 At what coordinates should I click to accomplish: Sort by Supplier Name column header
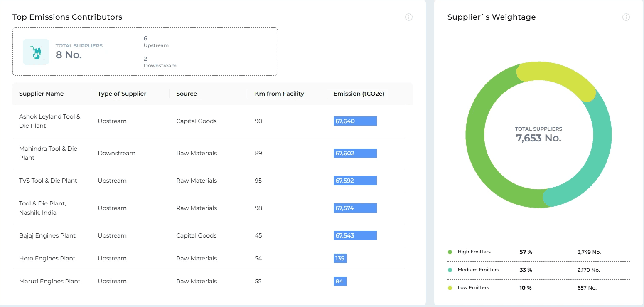(42, 94)
